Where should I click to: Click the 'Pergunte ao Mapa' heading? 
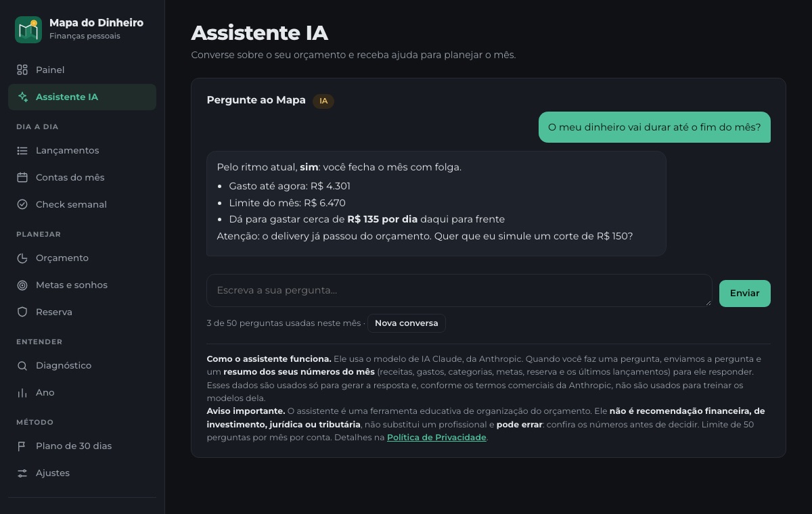click(x=256, y=100)
